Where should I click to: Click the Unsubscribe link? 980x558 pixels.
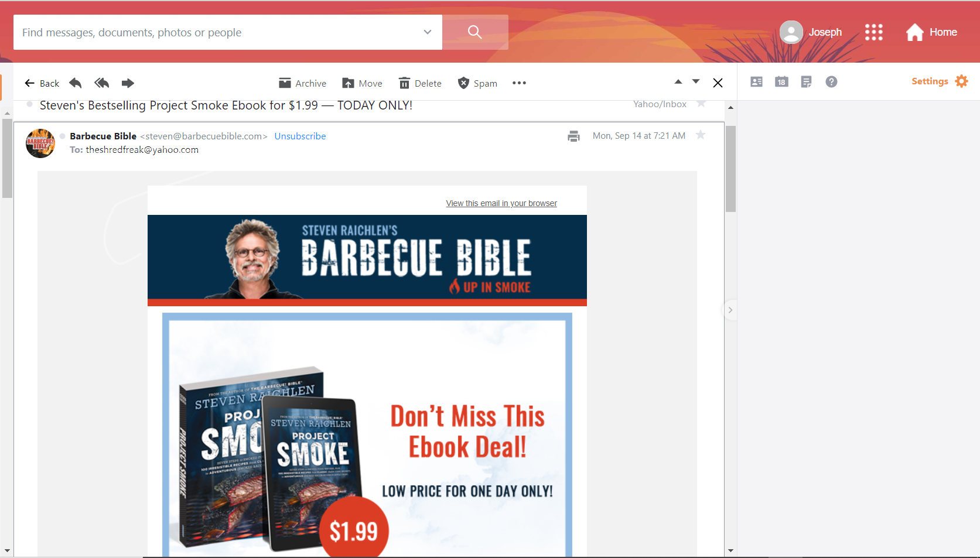pos(300,136)
